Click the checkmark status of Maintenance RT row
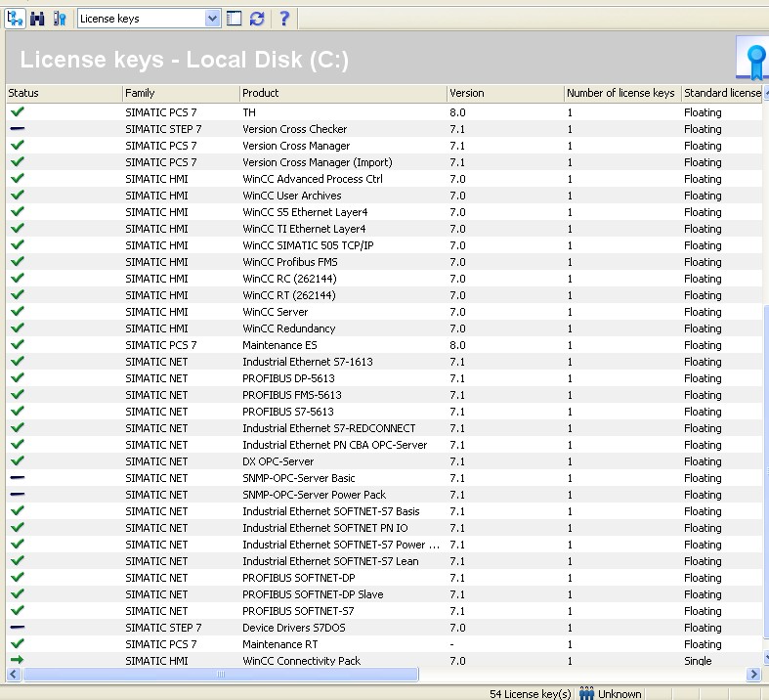Viewport: 769px width, 700px height. point(18,643)
